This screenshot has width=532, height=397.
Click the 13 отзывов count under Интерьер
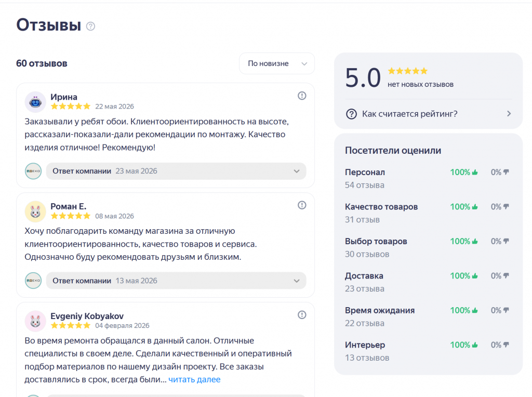367,358
